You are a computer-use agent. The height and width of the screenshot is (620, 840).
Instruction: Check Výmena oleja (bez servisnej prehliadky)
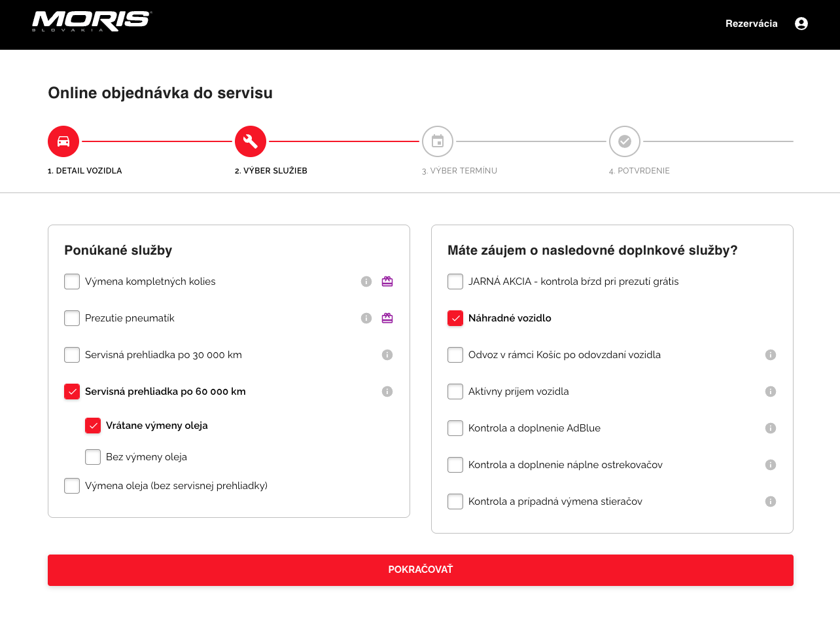[72, 486]
